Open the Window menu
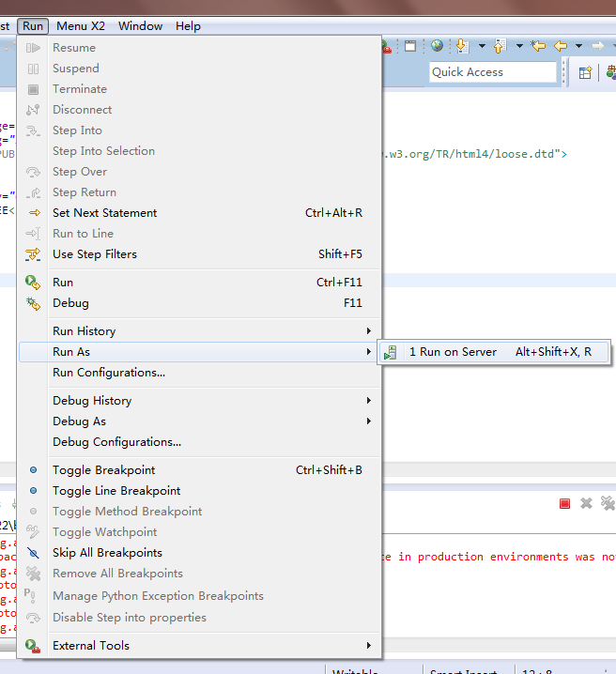This screenshot has width=616, height=674. (x=140, y=26)
